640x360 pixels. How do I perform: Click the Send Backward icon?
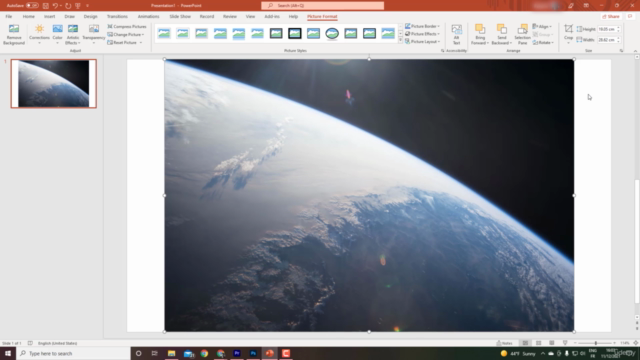click(501, 29)
